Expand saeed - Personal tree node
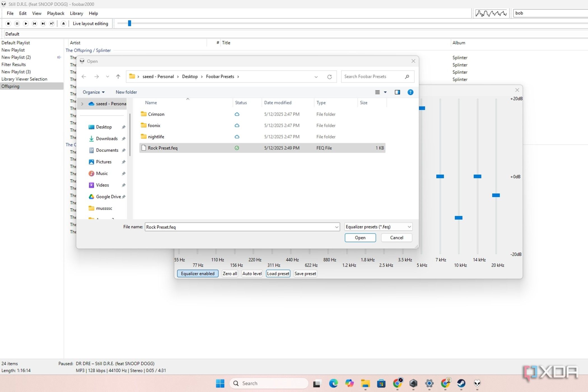Screen dimensions: 588x392 [x=82, y=104]
